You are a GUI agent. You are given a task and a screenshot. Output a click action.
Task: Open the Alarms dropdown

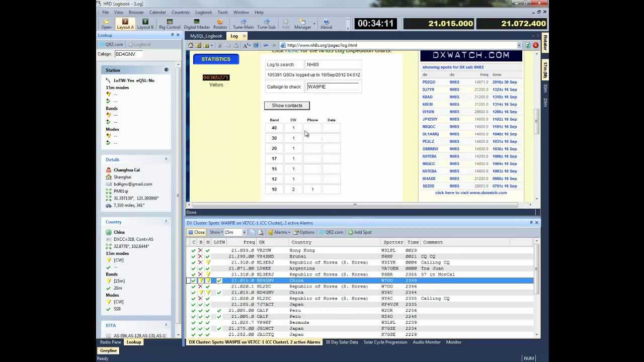279,232
